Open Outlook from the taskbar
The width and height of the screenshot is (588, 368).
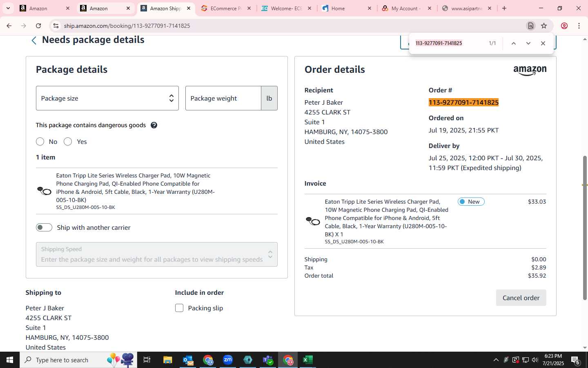pos(188,360)
